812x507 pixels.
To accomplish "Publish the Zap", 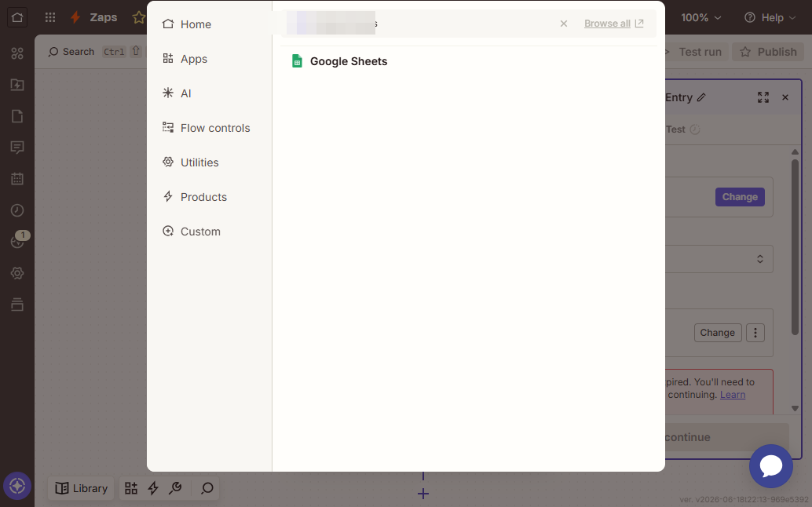I will click(769, 52).
